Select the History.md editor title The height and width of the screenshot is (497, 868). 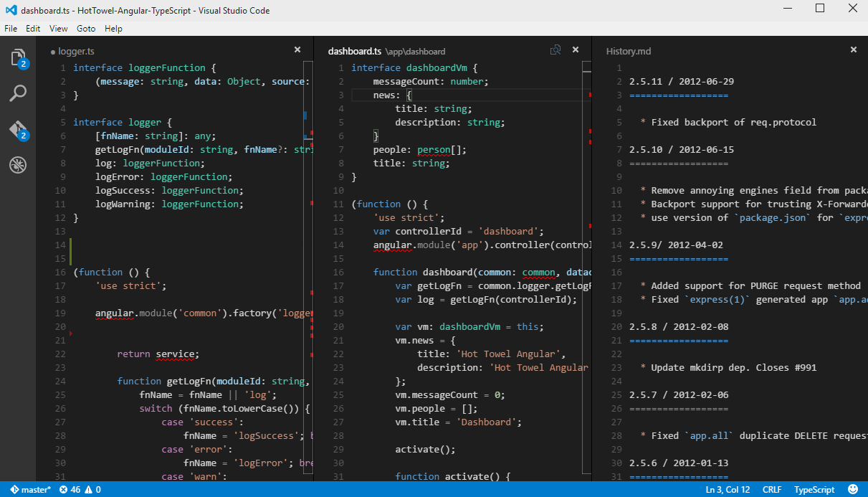(629, 52)
